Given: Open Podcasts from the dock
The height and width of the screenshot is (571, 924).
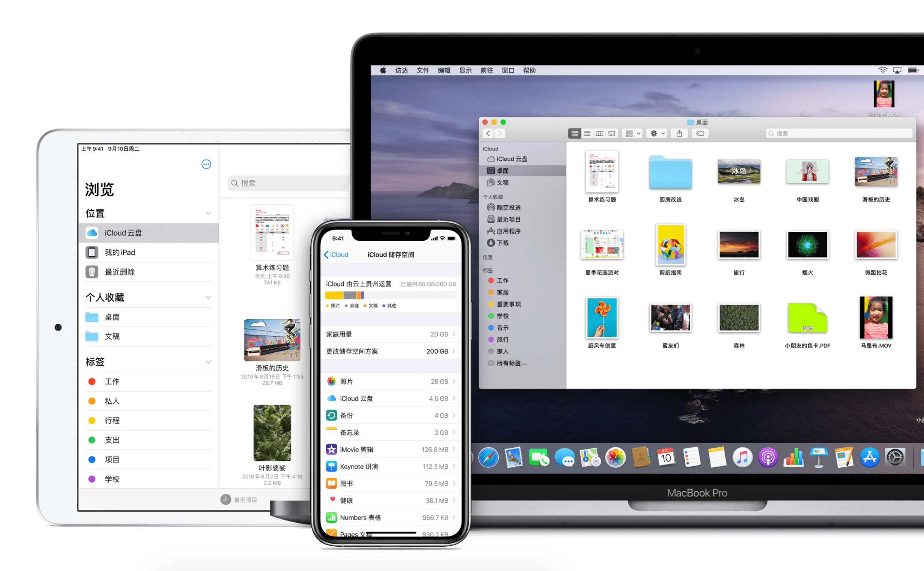Looking at the screenshot, I should [x=768, y=458].
